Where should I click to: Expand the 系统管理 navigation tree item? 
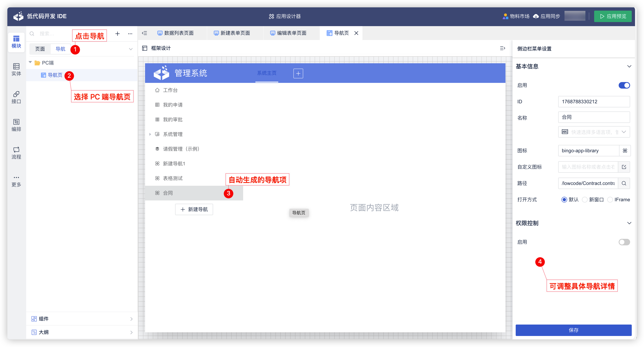point(150,134)
